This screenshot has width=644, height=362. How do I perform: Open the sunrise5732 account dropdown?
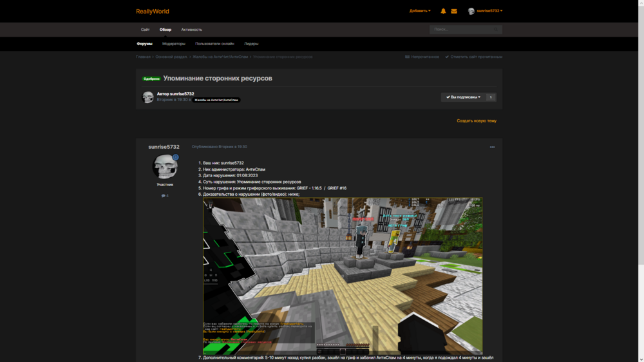click(x=489, y=11)
